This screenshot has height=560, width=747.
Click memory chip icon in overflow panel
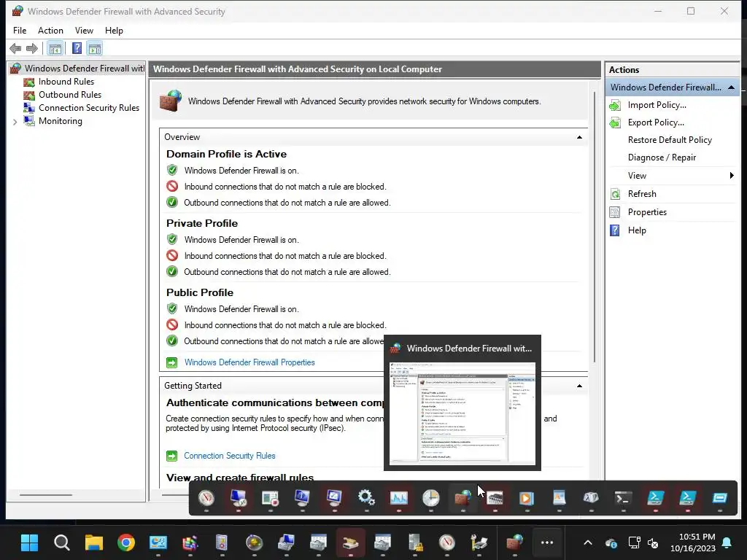click(x=495, y=498)
